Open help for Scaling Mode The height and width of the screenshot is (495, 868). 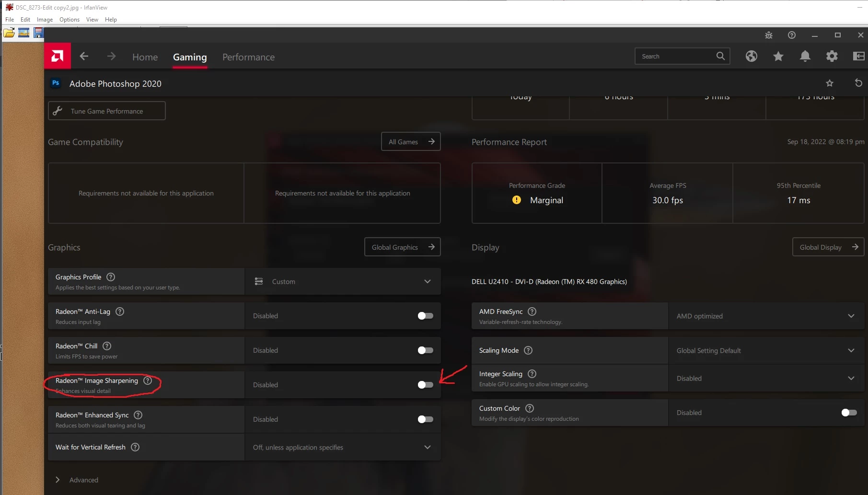click(528, 350)
